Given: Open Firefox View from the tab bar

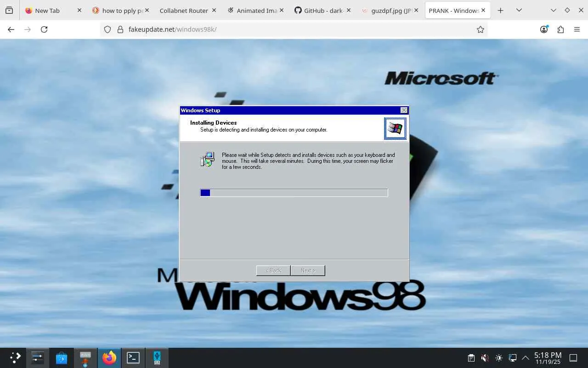Looking at the screenshot, I should [x=9, y=10].
